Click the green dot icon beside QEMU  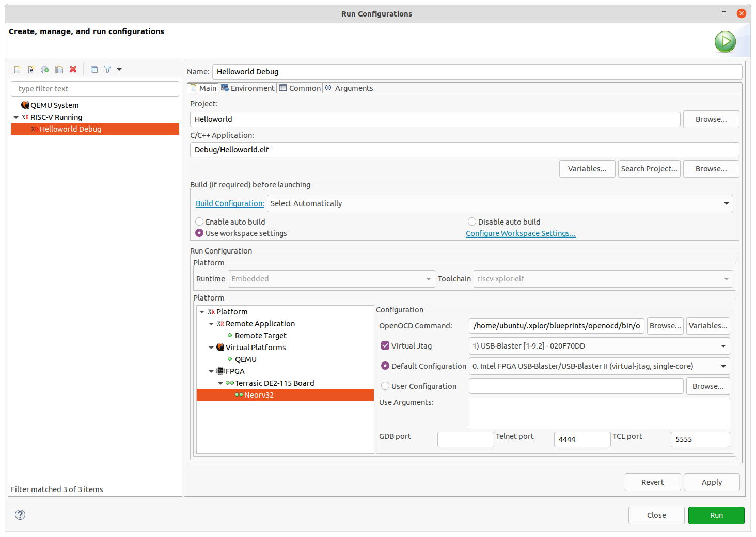pyautogui.click(x=230, y=359)
